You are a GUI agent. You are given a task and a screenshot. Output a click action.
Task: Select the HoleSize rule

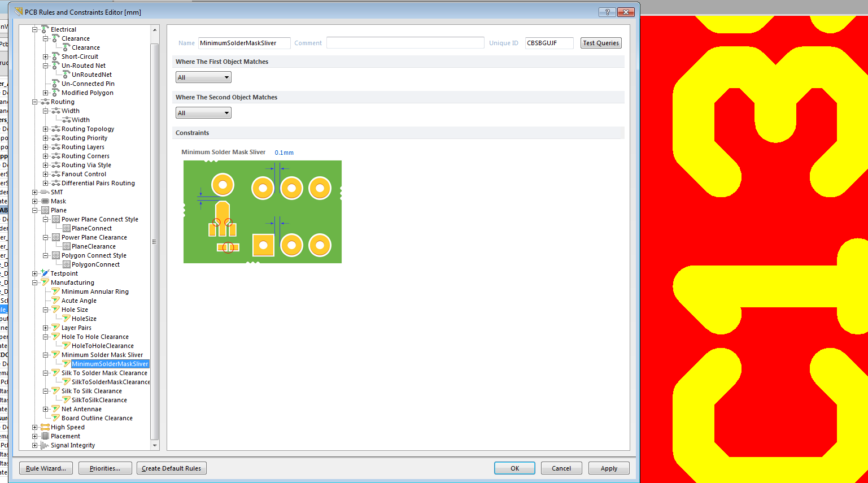click(x=84, y=319)
